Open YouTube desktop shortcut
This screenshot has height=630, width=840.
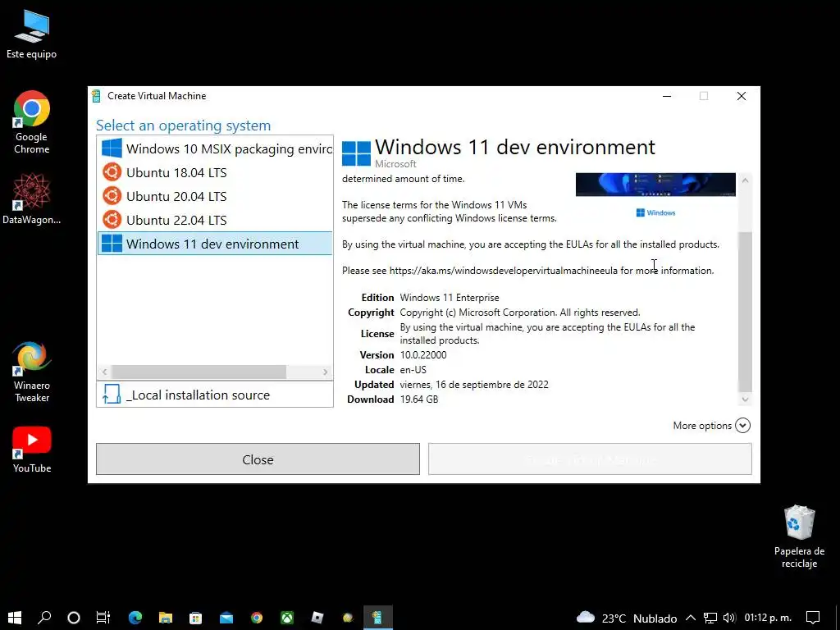pyautogui.click(x=32, y=450)
